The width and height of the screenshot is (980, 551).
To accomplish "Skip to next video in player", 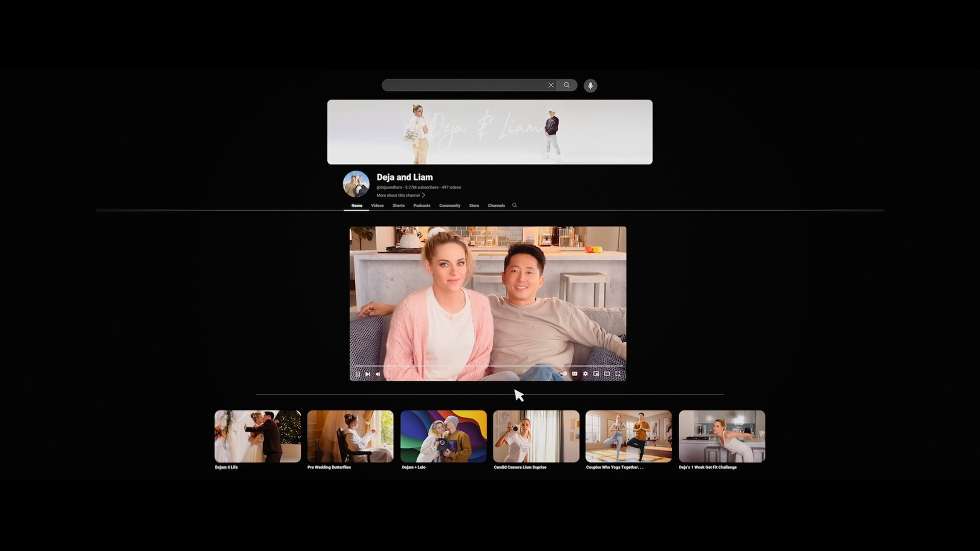I will 367,374.
